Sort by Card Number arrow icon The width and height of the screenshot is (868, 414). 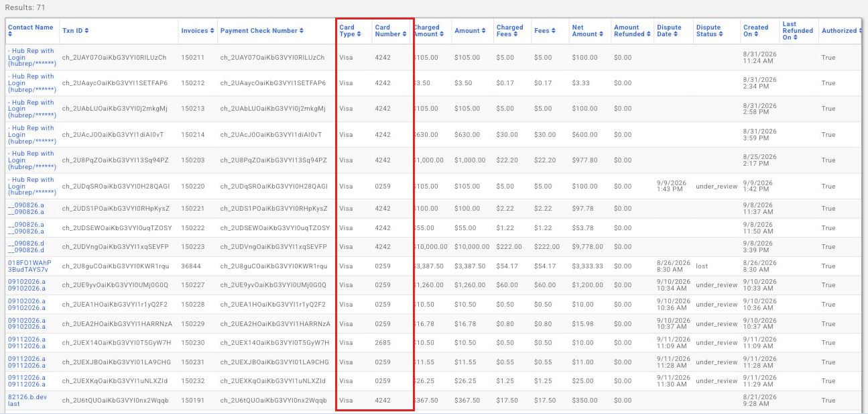pyautogui.click(x=405, y=34)
